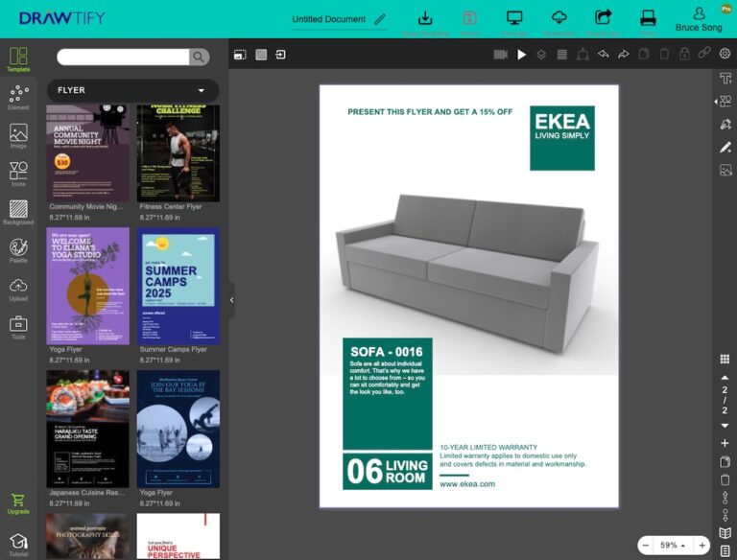737x560 pixels.
Task: Open the Background panel
Action: pyautogui.click(x=18, y=212)
